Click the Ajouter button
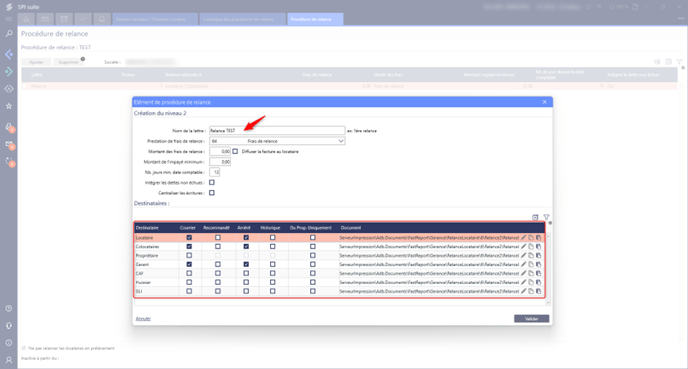The image size is (688, 369). 36,62
